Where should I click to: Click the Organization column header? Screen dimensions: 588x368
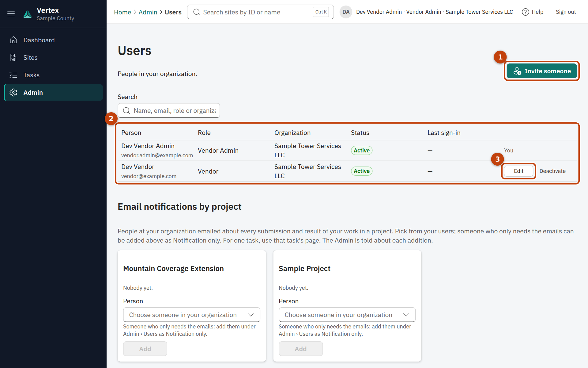(292, 133)
